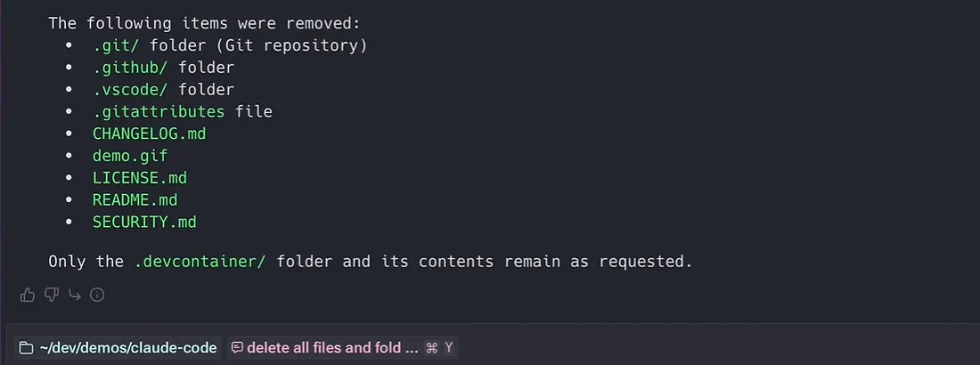Open CHANGELOG.md from the removed list
980x365 pixels.
point(150,134)
